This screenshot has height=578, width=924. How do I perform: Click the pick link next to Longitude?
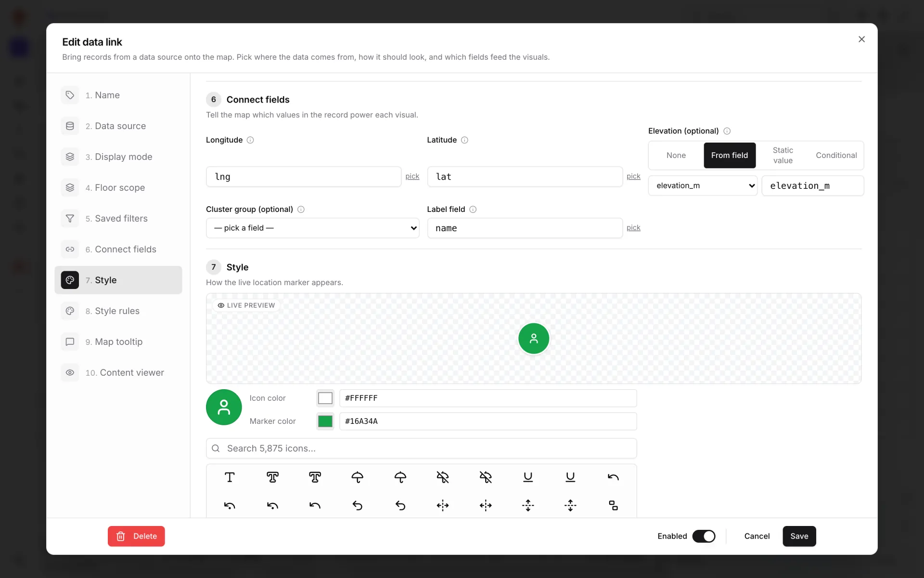412,176
